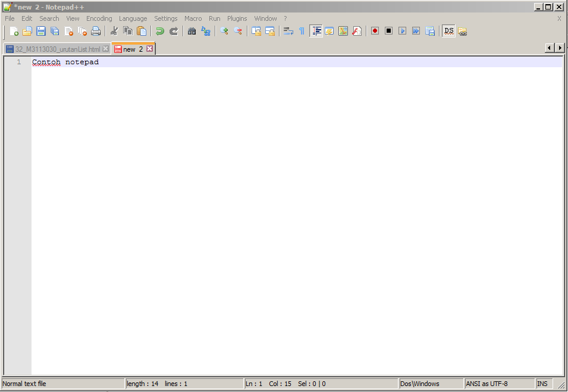Paste from the clipboard

pos(141,30)
